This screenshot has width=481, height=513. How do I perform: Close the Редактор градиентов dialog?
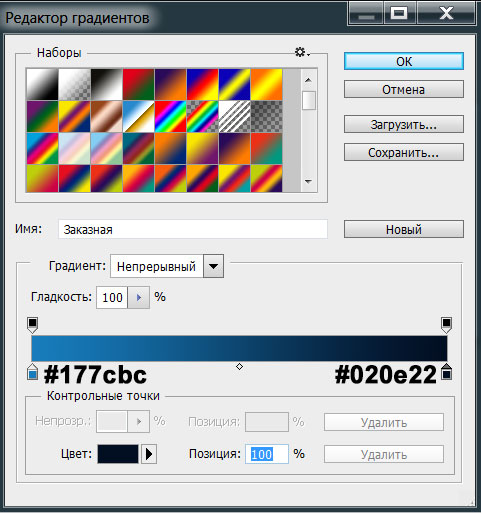(x=446, y=13)
